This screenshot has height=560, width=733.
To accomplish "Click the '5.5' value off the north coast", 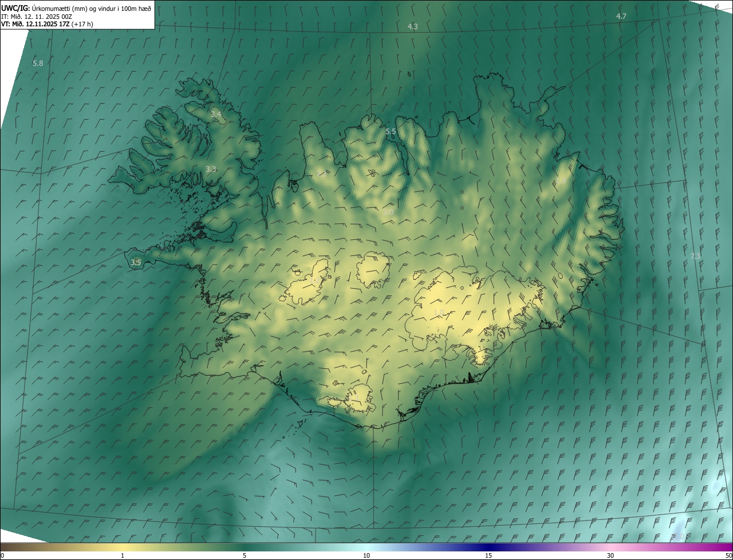I will (391, 131).
